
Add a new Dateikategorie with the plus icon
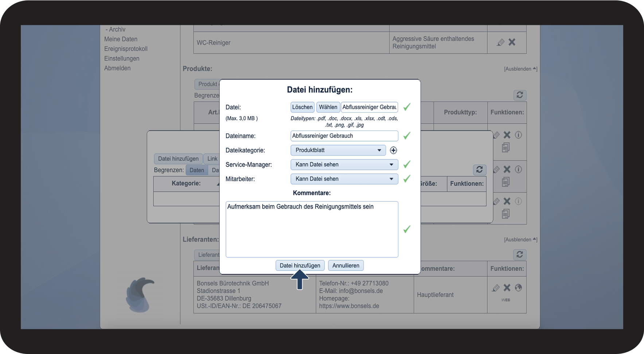393,150
